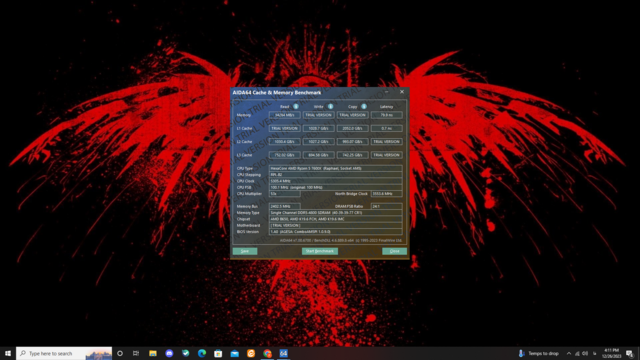
Task: Select the Memory Latency result field
Action: (x=387, y=115)
